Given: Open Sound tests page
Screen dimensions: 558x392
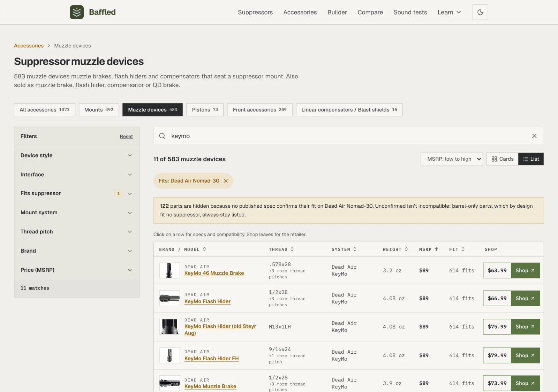Looking at the screenshot, I should tap(410, 12).
